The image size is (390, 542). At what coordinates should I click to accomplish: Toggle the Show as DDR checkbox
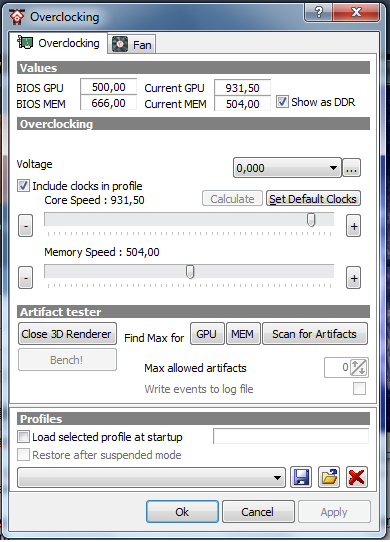[x=282, y=102]
